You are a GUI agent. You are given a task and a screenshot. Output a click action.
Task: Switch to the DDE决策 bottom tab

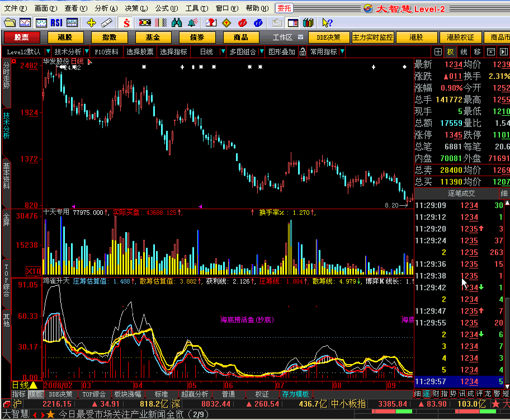60,394
